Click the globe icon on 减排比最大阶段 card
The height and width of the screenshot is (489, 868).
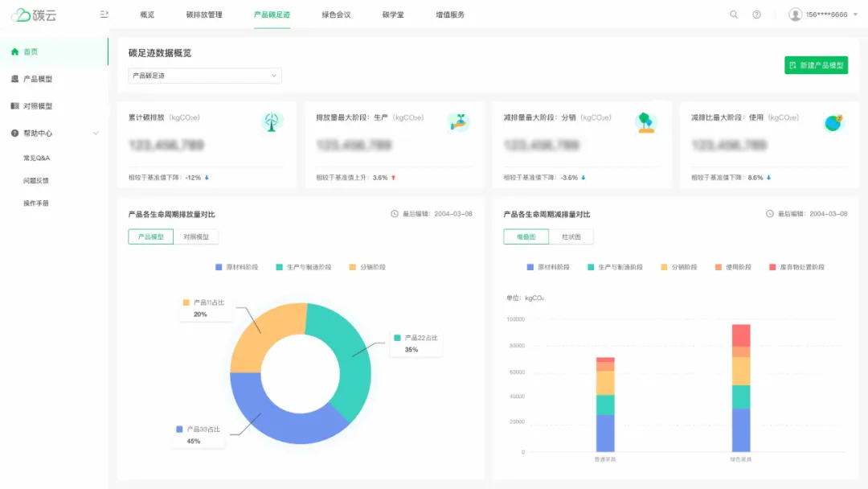[x=833, y=122]
